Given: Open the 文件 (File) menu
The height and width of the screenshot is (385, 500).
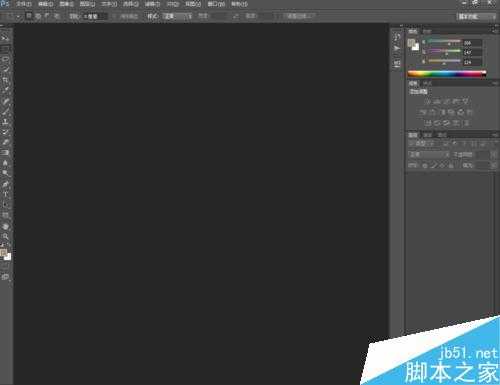Looking at the screenshot, I should tap(23, 4).
